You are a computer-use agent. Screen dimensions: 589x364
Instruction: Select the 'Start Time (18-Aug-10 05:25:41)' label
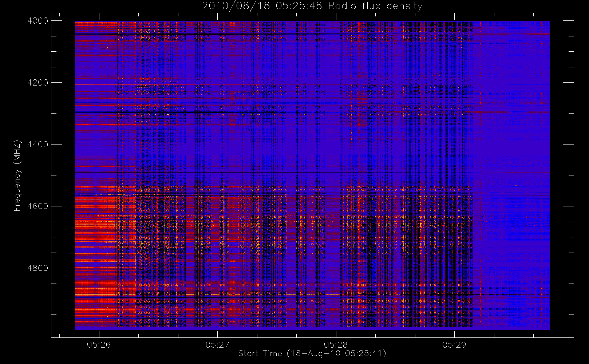click(312, 353)
